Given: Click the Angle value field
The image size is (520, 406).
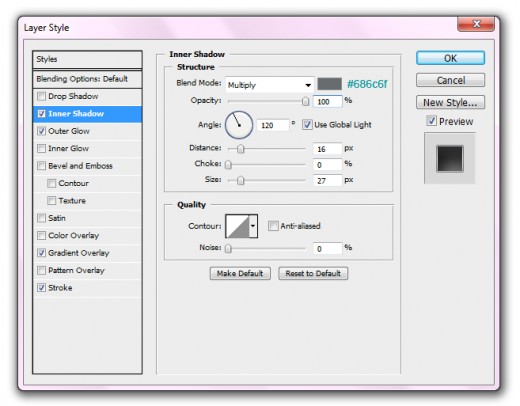Looking at the screenshot, I should pos(273,125).
